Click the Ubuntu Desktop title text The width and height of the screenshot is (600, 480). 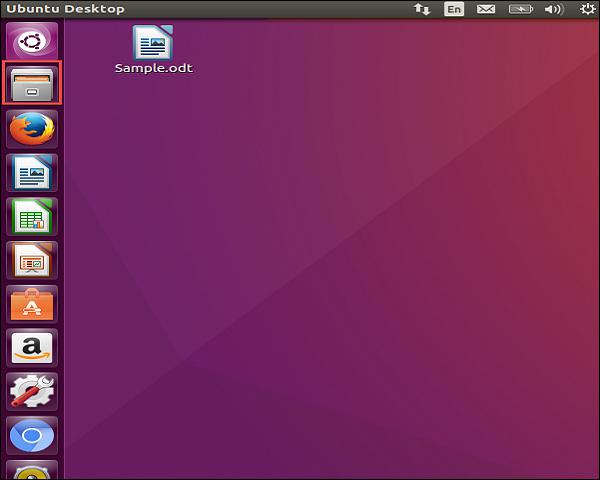tap(64, 9)
